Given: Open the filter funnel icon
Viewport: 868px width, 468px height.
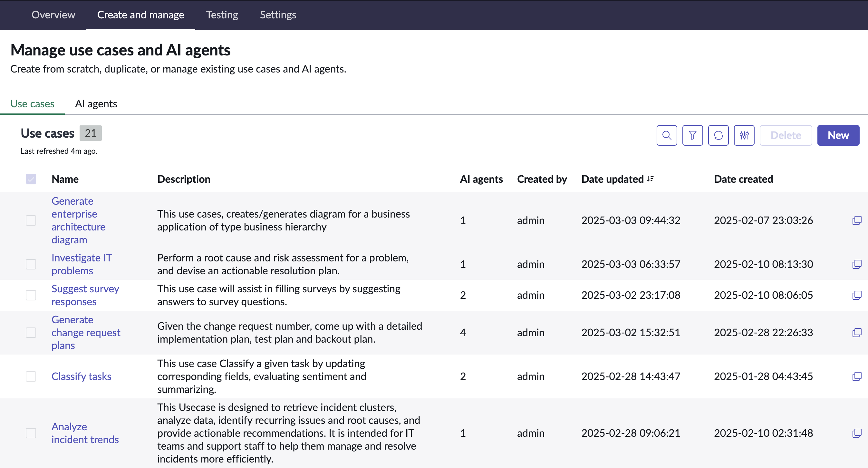Looking at the screenshot, I should [x=692, y=135].
